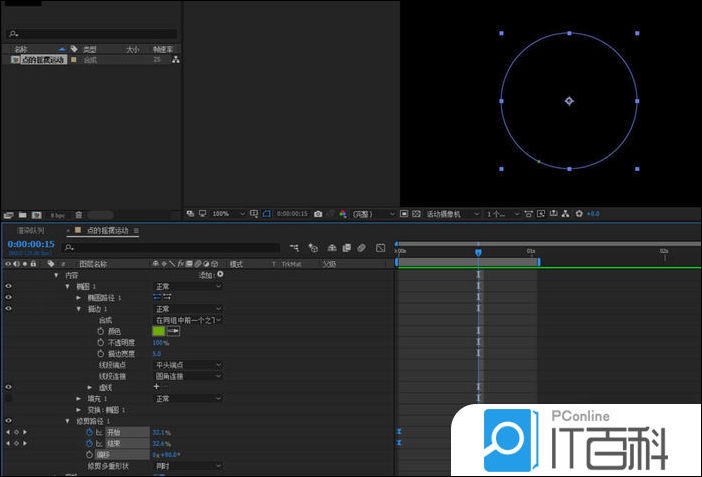Screen dimensions: 702x477
Task: Expand the 填充 1 group
Action: click(79, 398)
